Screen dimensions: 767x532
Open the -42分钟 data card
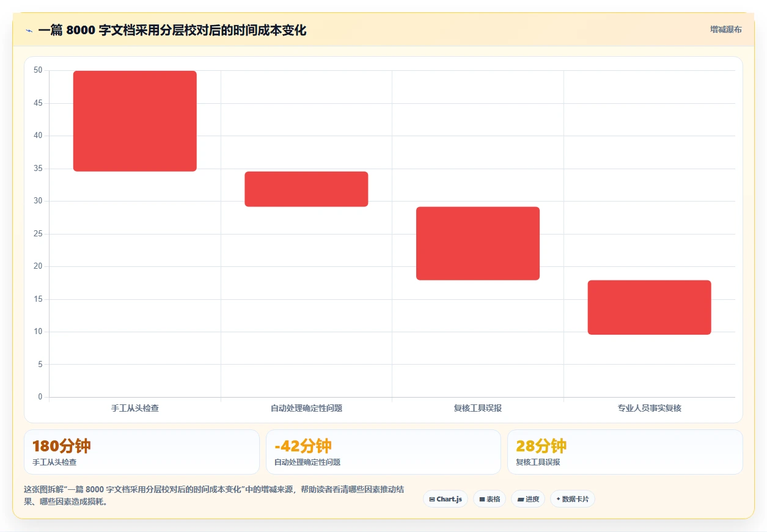383,452
